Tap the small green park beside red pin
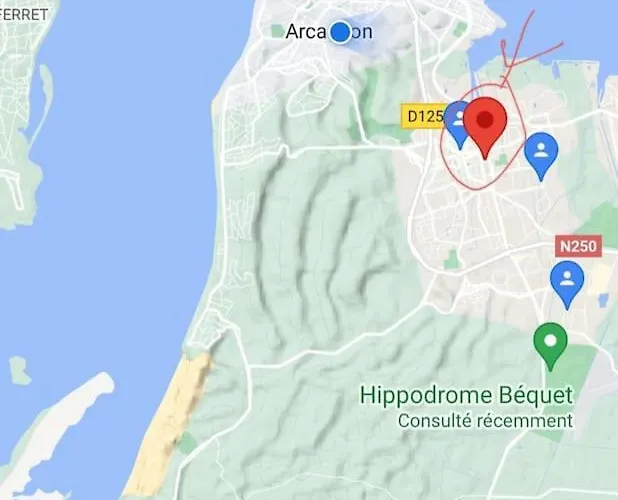The height and width of the screenshot is (500, 618). pos(501,160)
